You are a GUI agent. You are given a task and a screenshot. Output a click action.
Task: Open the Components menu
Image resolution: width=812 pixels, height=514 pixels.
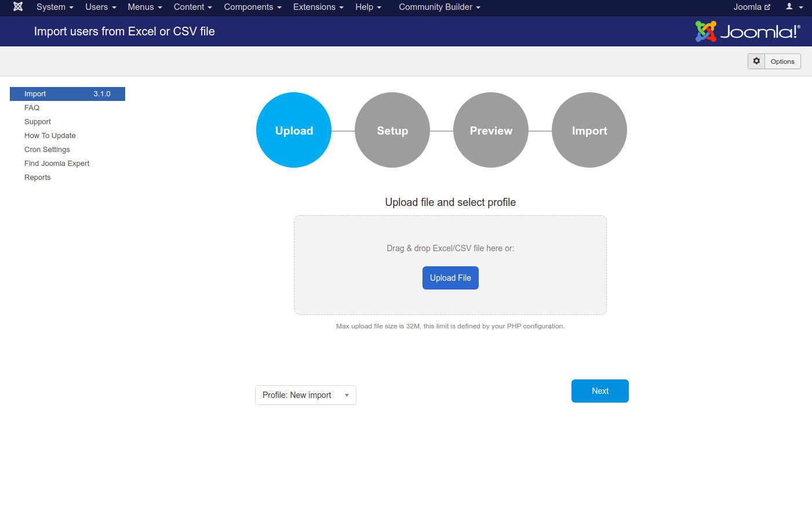252,7
